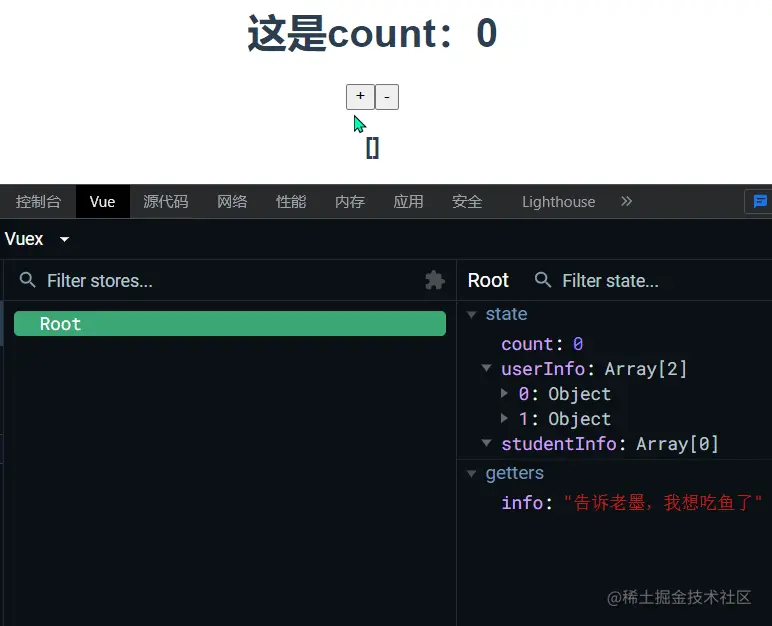Open the 网络 tab
772x626 pixels.
point(232,201)
